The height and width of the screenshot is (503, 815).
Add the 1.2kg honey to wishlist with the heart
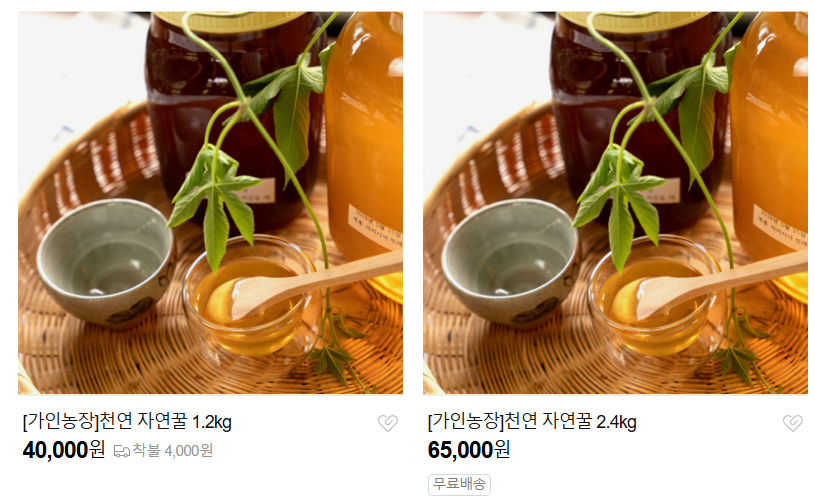388,423
